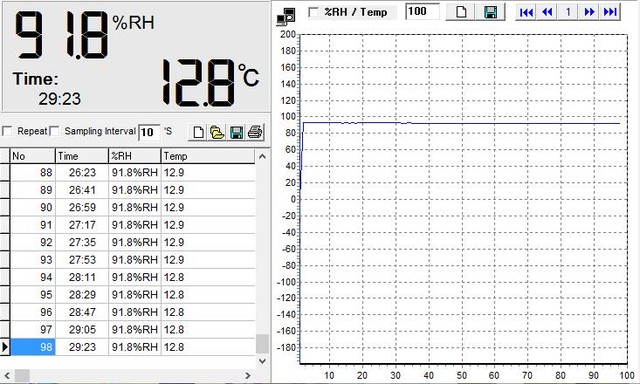
Task: Click the %RH column header
Action: click(135, 156)
